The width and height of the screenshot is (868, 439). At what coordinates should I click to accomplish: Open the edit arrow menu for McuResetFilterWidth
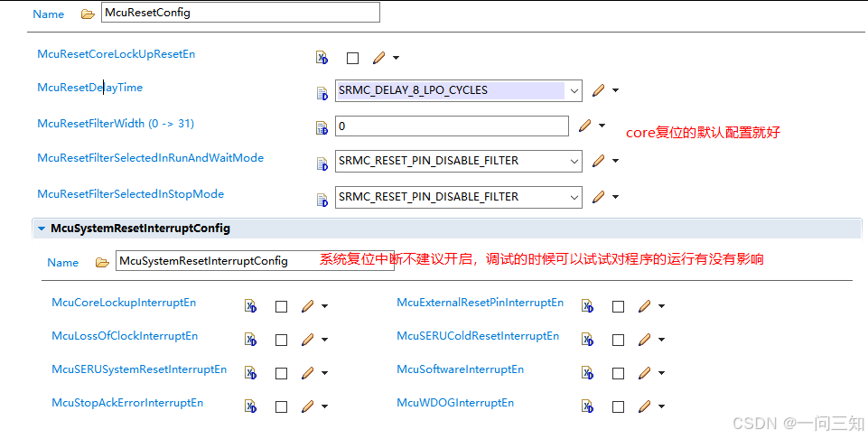pos(602,126)
